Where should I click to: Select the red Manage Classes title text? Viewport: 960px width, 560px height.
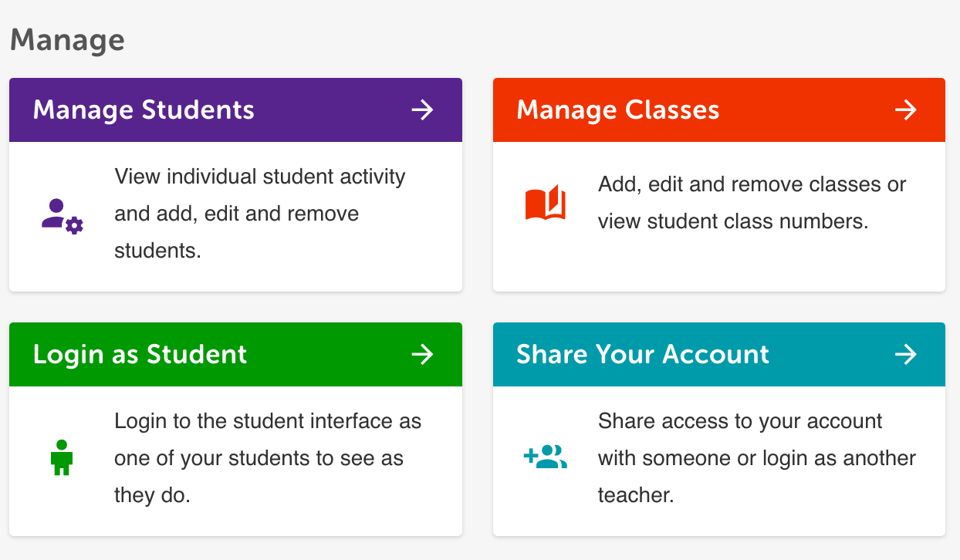[x=617, y=110]
